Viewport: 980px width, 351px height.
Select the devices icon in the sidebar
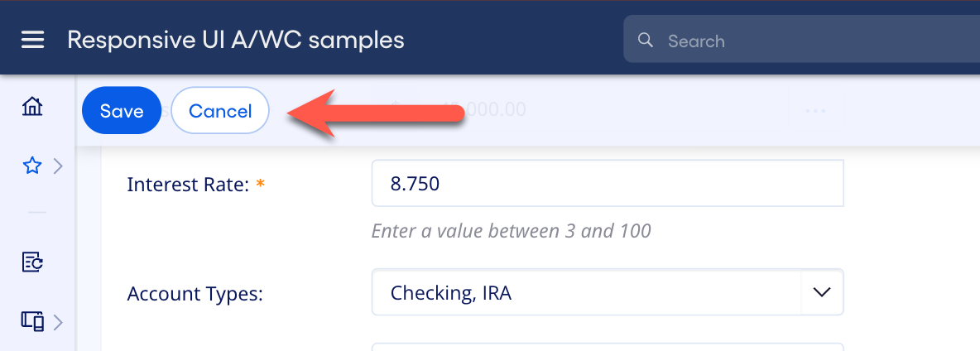tap(32, 321)
